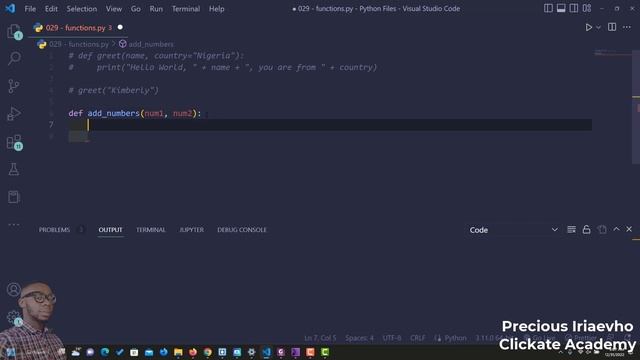Maximize the panel with chevron up
640x360 pixels.
tap(616, 229)
